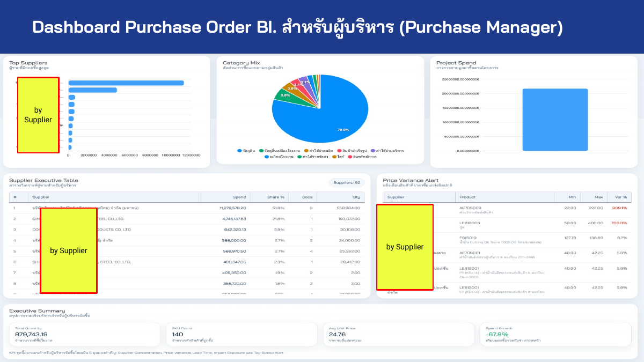Click the spend value 499,347.05
The height and width of the screenshot is (362, 644).
pos(236,262)
